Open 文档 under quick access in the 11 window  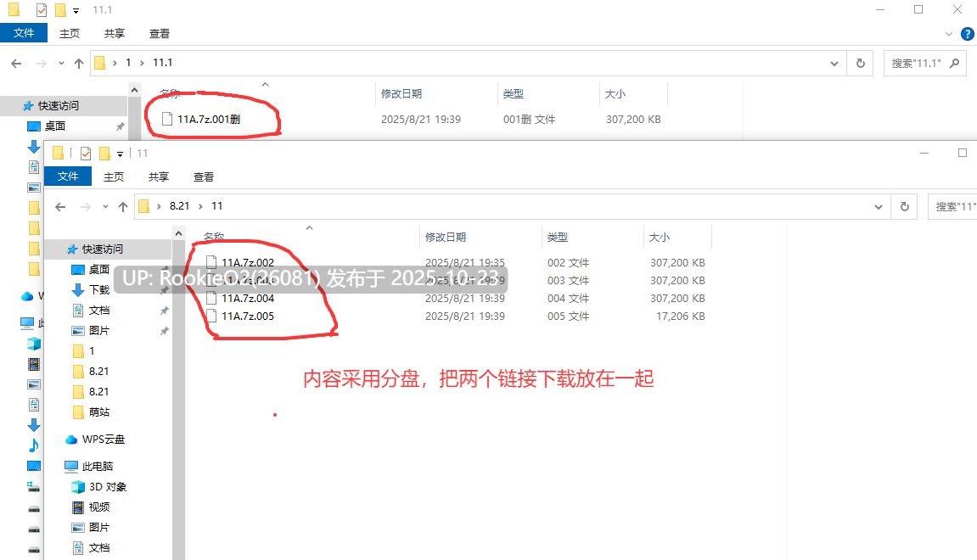[x=99, y=311]
